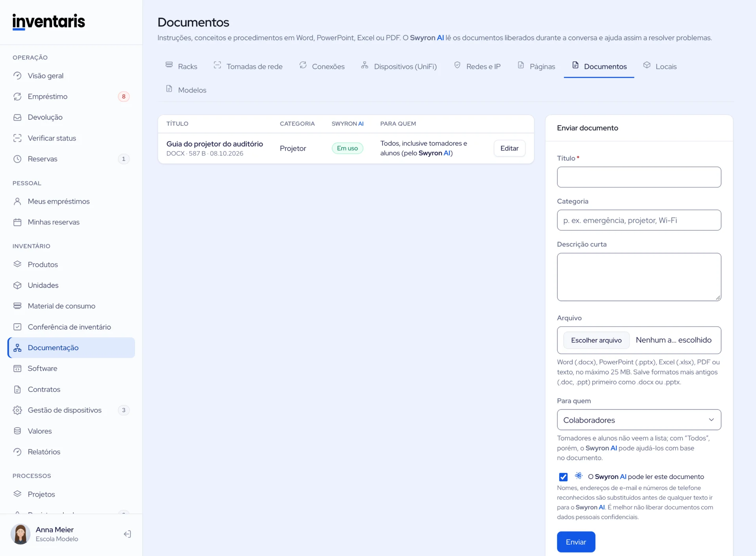
Task: Click the Meus empréstimos person icon
Action: 17,201
